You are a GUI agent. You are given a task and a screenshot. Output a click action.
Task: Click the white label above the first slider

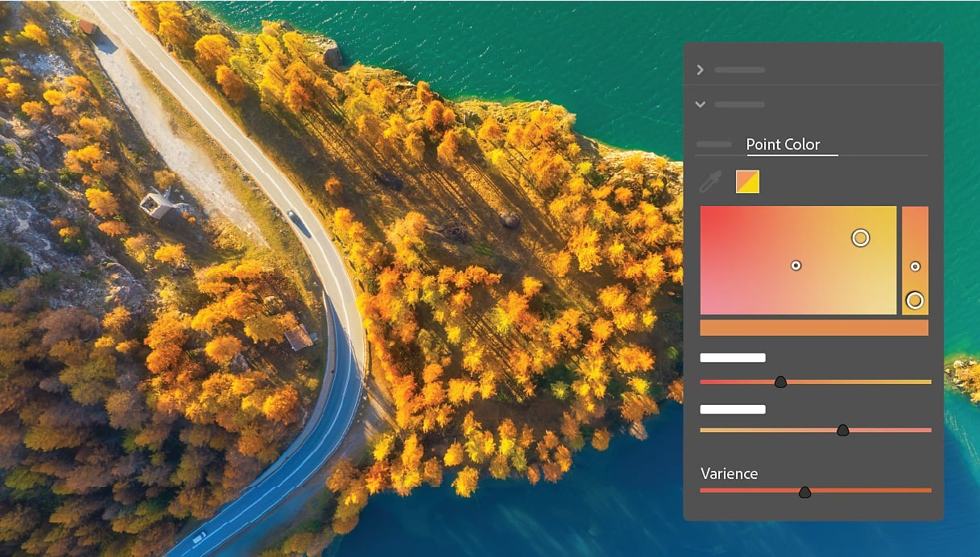[733, 357]
